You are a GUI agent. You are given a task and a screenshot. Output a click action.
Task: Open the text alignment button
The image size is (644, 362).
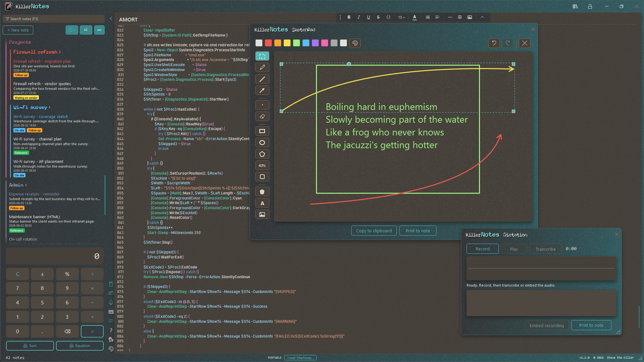[x=437, y=17]
